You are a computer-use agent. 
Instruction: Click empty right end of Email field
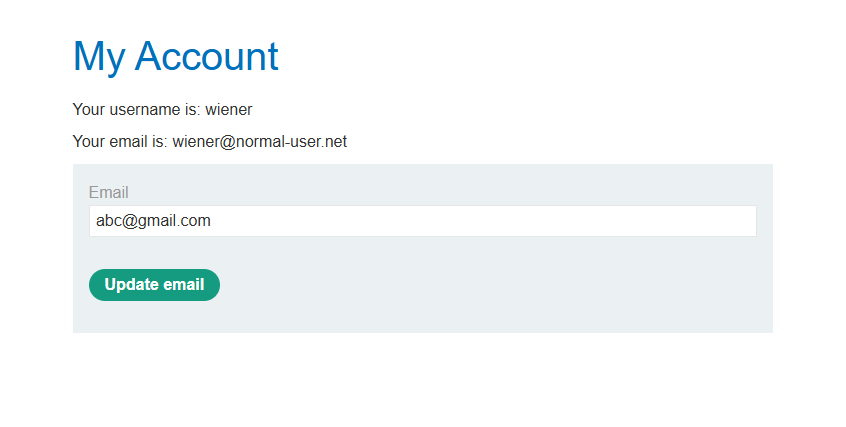[700, 221]
